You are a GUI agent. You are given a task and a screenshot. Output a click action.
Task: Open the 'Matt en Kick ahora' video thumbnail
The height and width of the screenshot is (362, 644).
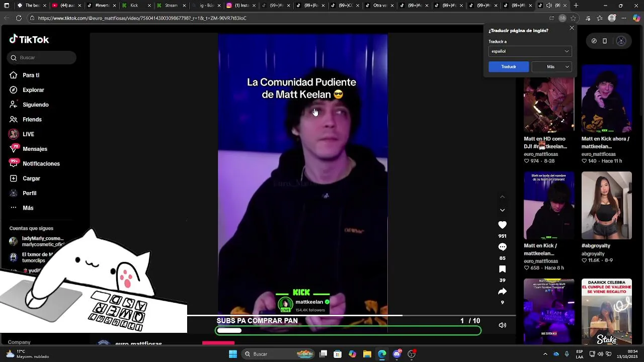(x=607, y=99)
